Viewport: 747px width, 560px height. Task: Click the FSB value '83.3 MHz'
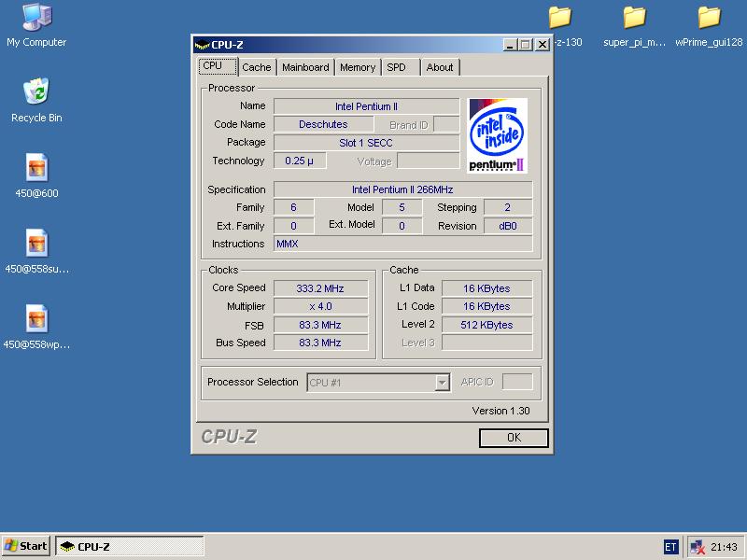320,325
